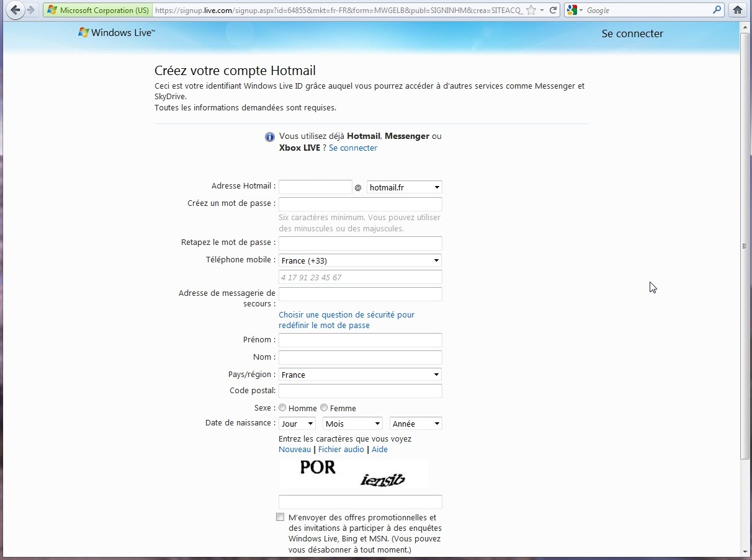Click the blue information icon

270,137
